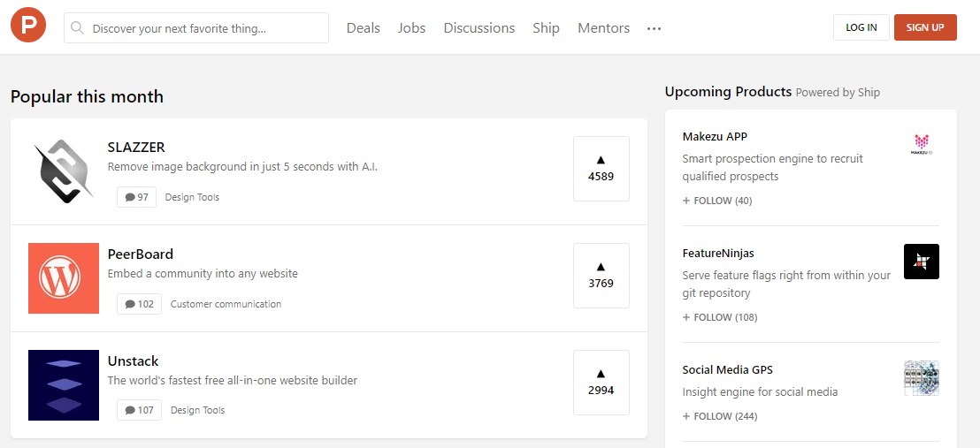
Task: Follow the FeatureNinjas upcoming product
Action: click(x=720, y=317)
